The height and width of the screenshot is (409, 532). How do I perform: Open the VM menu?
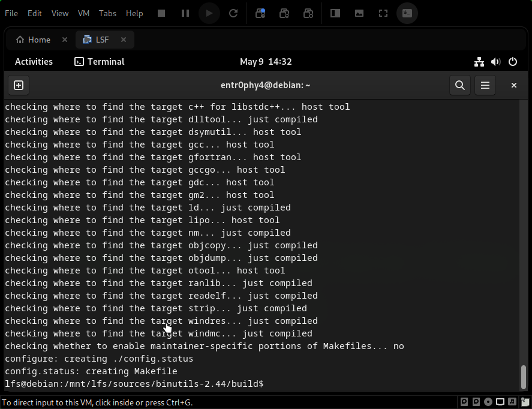click(x=84, y=13)
